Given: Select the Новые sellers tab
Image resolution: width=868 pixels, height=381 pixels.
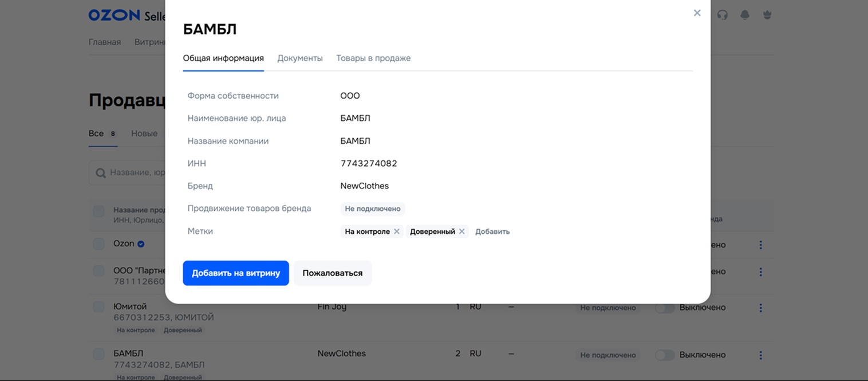Looking at the screenshot, I should tap(144, 133).
